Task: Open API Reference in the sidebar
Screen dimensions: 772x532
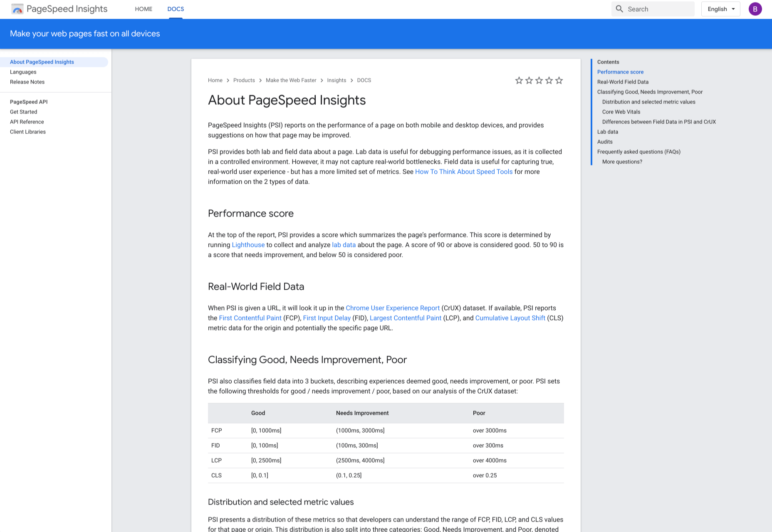Action: pyautogui.click(x=27, y=122)
